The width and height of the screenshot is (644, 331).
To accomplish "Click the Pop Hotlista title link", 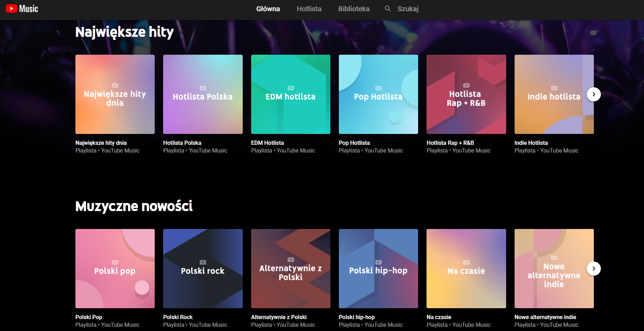I will (354, 143).
